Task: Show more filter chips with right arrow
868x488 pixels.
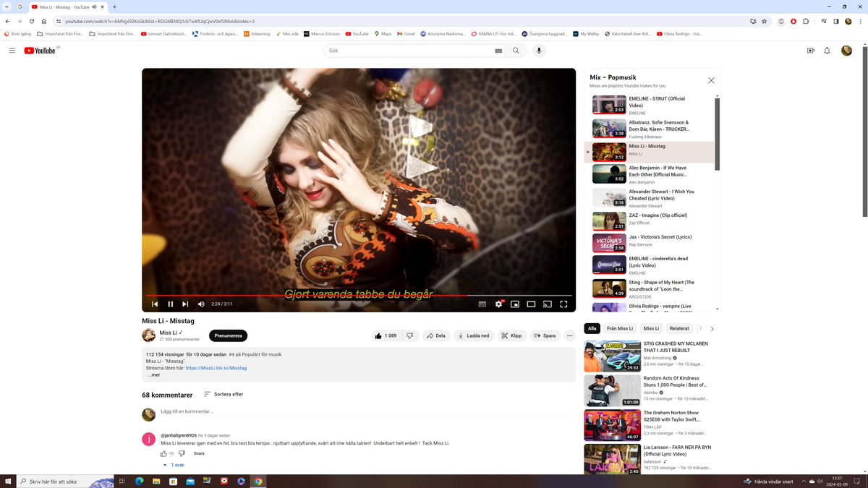Action: click(712, 328)
